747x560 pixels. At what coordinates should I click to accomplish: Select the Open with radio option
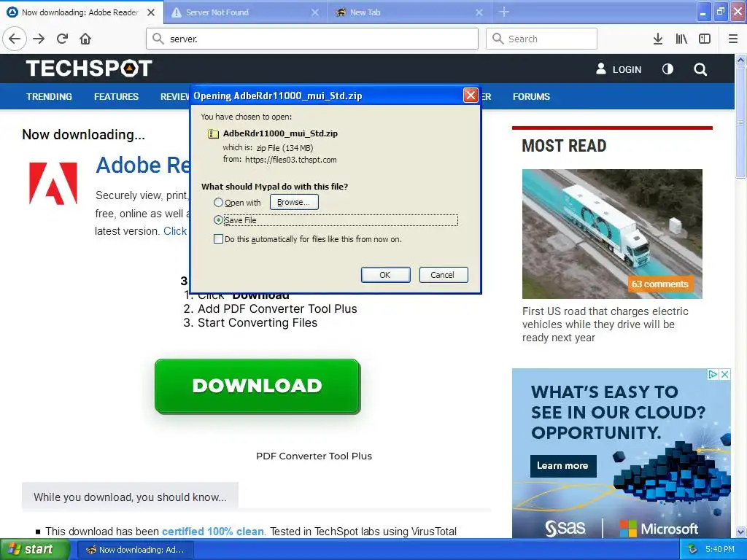pos(218,203)
